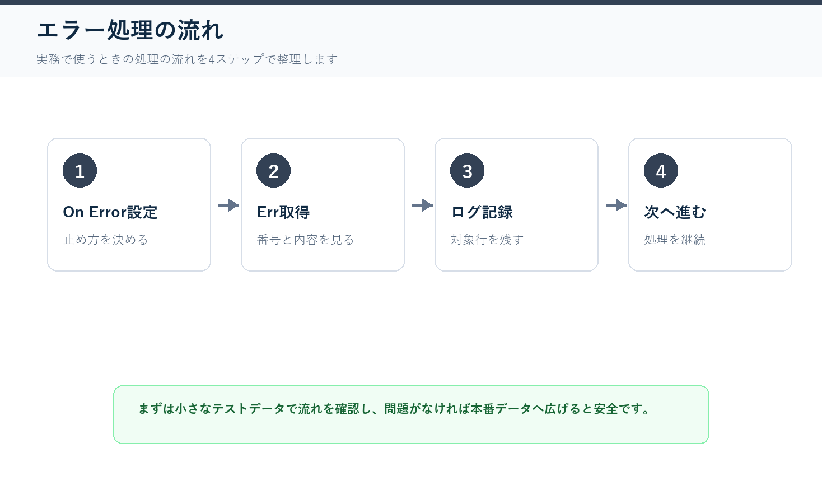Select the ログ記録 heading
This screenshot has width=822, height=504.
pyautogui.click(x=482, y=212)
